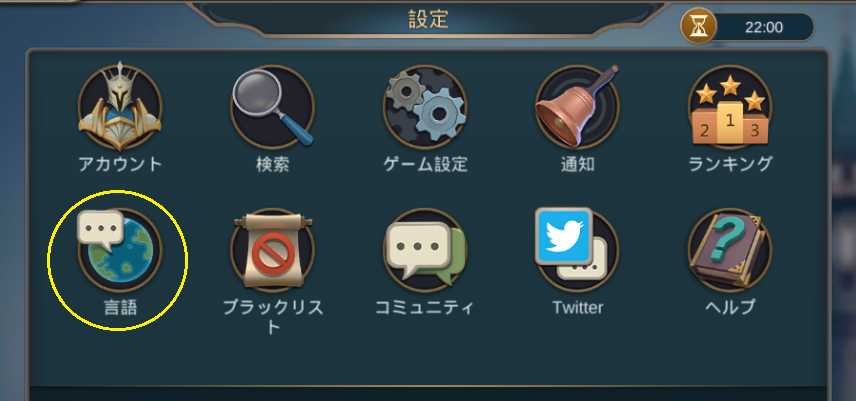
Task: Select the 言語 globe icon
Action: point(120,250)
